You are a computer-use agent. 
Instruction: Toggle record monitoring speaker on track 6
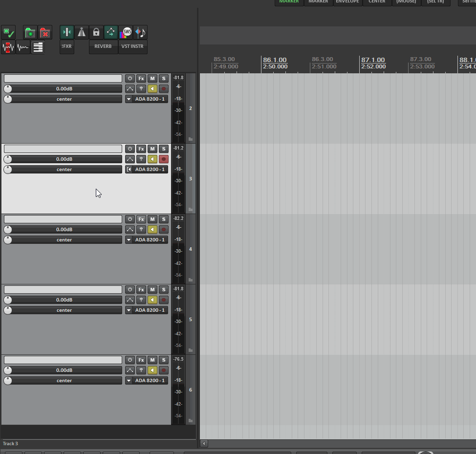tap(152, 370)
